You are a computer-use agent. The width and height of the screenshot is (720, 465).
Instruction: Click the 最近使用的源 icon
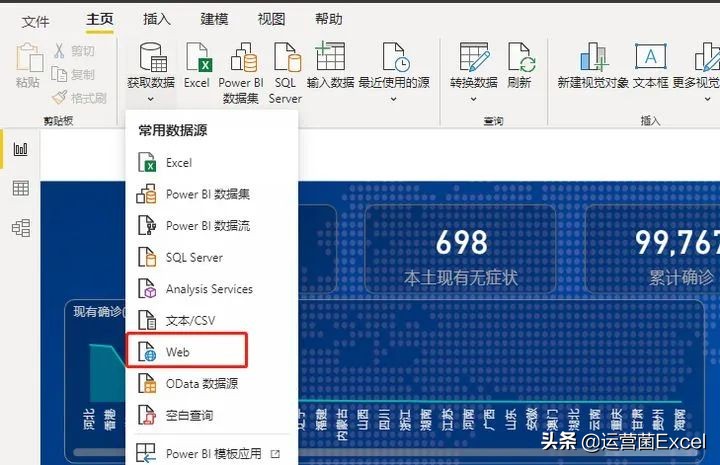[396, 57]
